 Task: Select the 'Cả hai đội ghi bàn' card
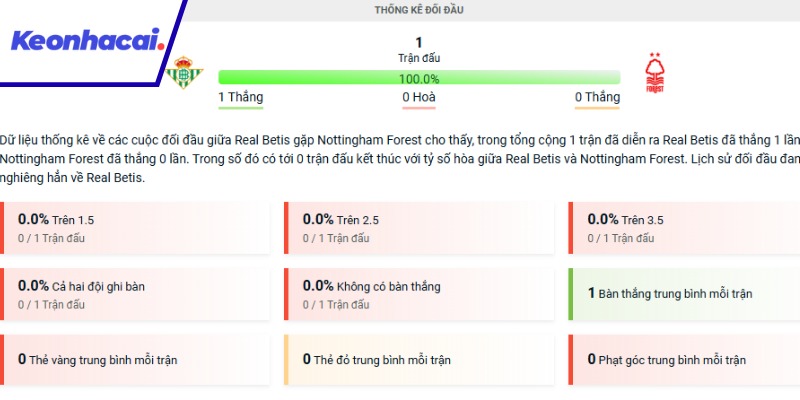(135, 293)
